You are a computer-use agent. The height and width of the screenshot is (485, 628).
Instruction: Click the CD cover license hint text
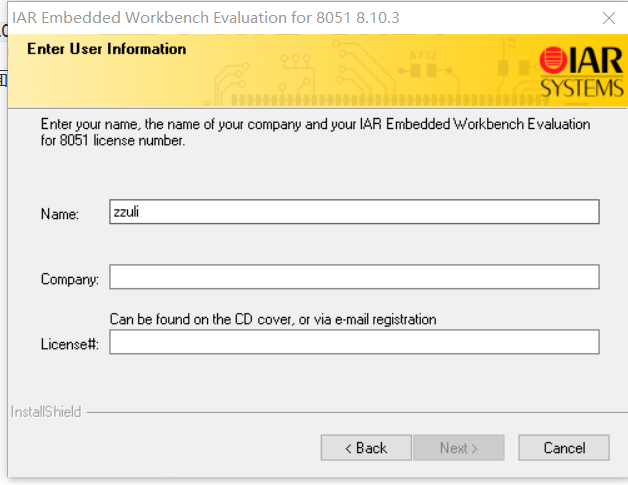273,320
